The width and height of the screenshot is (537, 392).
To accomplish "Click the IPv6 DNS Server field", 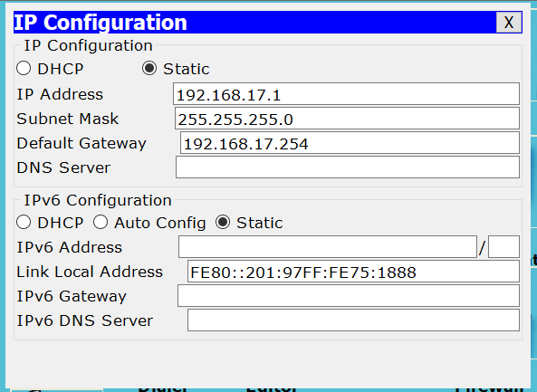I will [353, 320].
